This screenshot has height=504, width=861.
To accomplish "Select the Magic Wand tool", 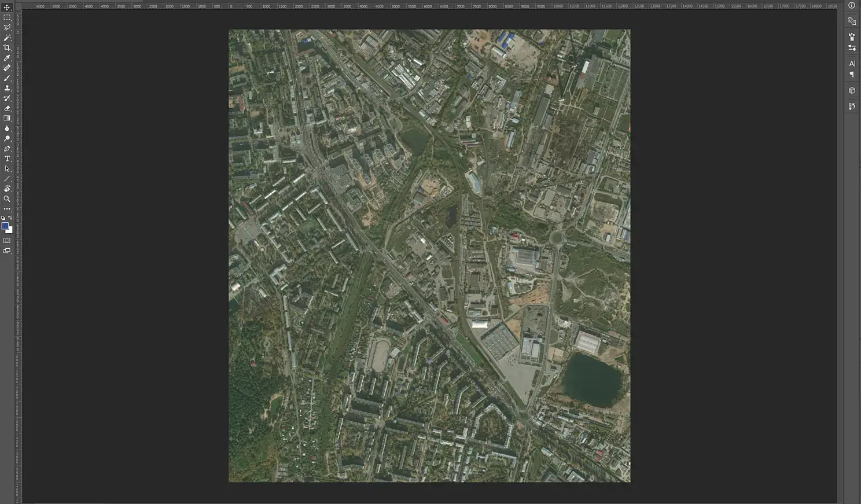I will coord(7,38).
